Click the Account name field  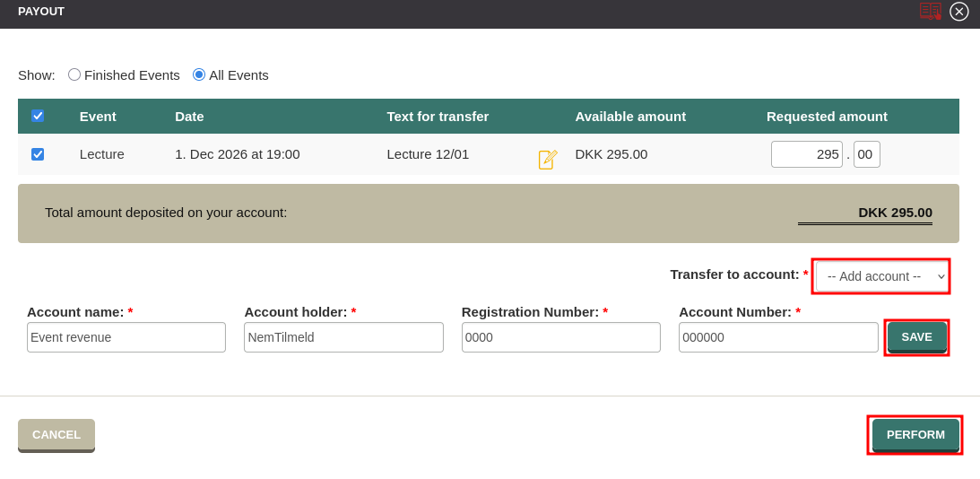coord(126,337)
